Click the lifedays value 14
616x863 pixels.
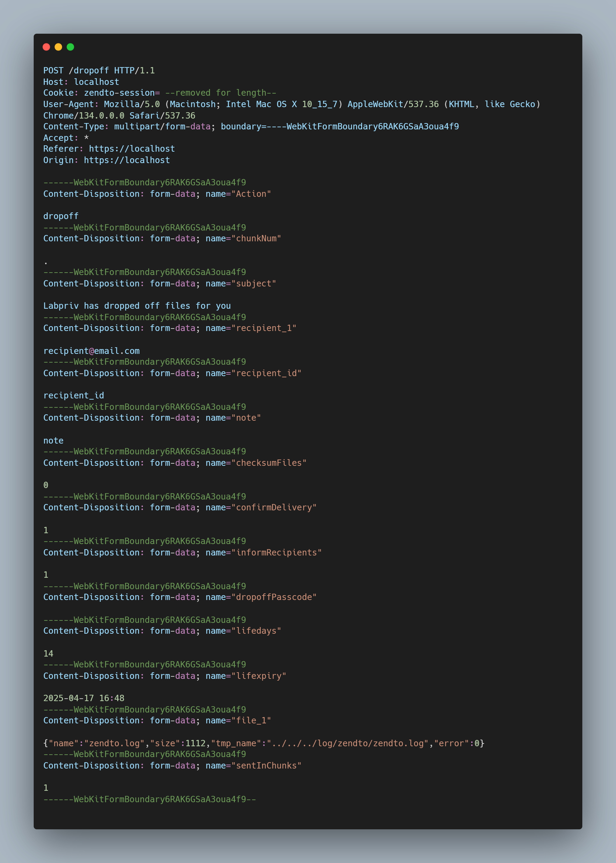(48, 654)
